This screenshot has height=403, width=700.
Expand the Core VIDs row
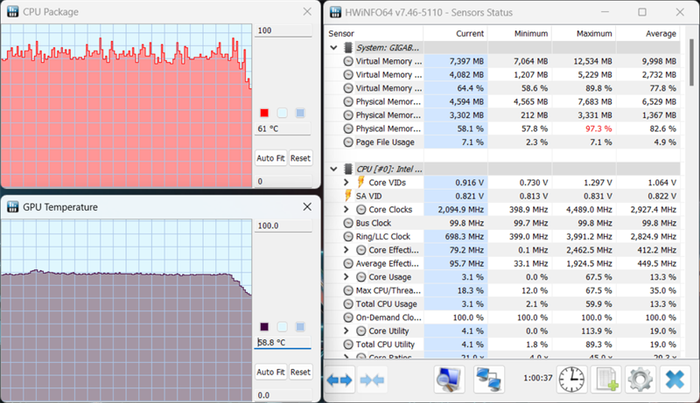point(346,183)
